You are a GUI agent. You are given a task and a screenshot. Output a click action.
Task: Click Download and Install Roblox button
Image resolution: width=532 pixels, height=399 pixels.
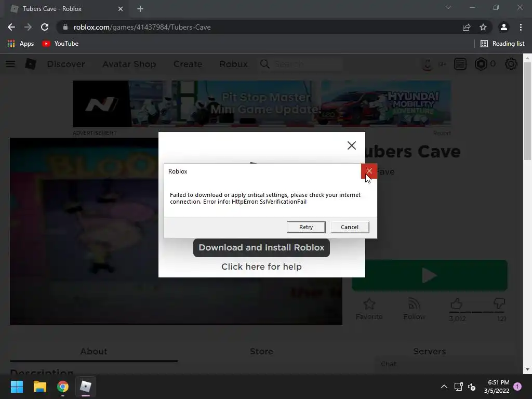click(x=261, y=248)
